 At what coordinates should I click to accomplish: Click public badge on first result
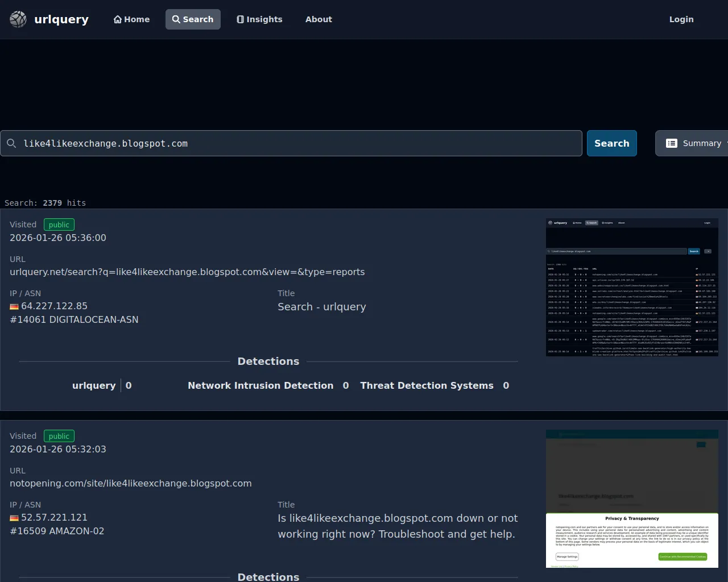(59, 225)
